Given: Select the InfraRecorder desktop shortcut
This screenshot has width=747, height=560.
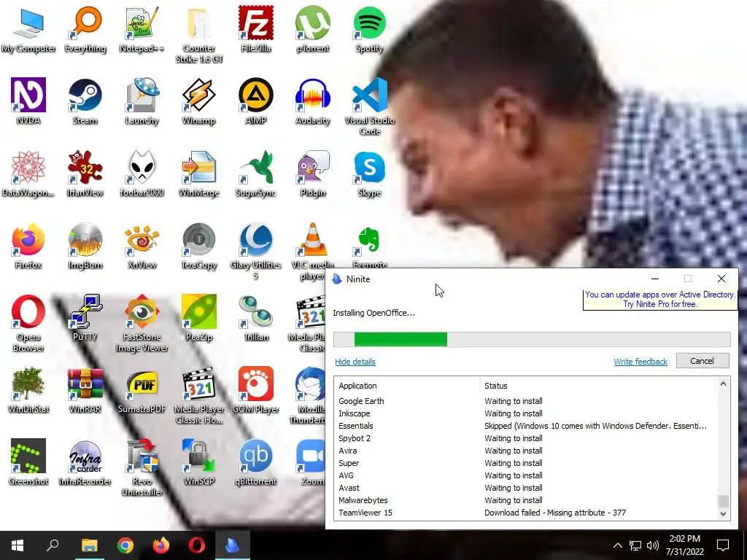Looking at the screenshot, I should pos(85,462).
